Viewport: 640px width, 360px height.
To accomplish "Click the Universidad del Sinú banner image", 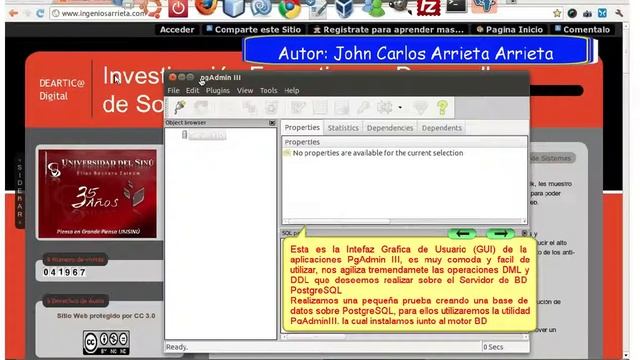I will 98,193.
